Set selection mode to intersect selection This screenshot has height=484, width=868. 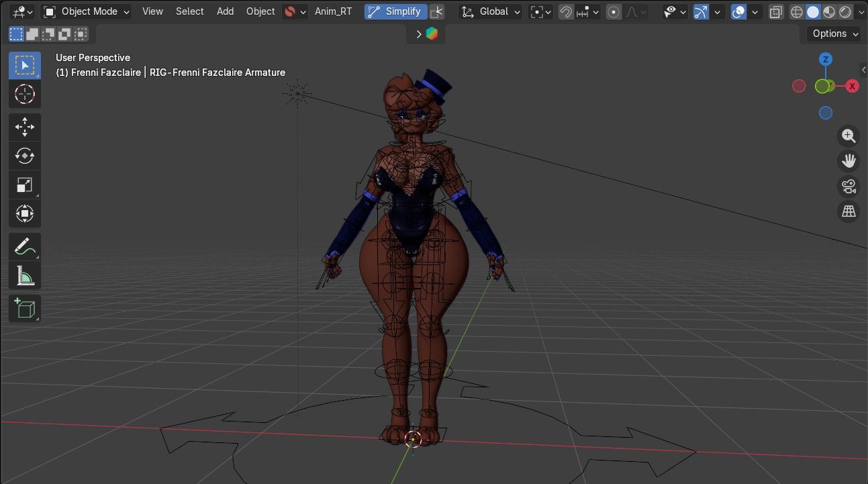click(x=81, y=34)
